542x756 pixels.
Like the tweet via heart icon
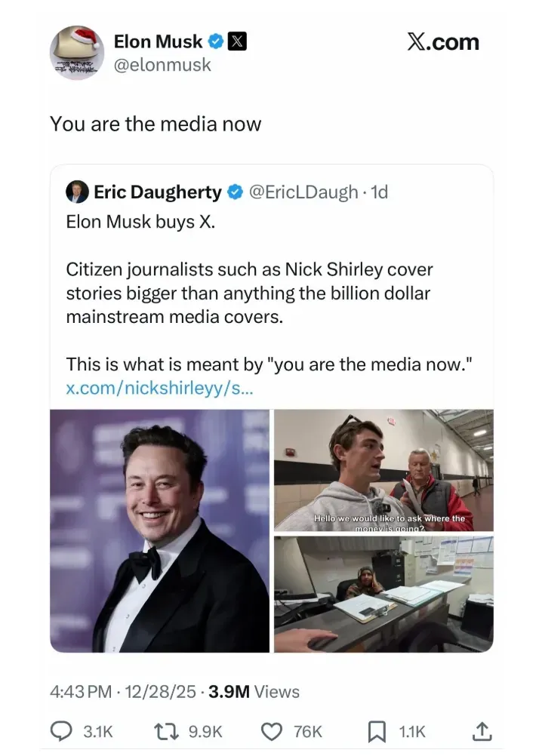coord(272,731)
